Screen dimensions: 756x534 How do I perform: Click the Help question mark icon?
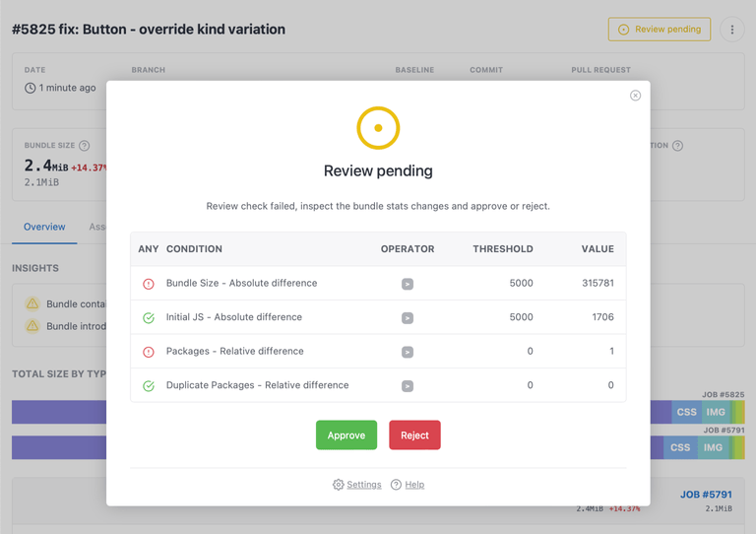tap(396, 485)
